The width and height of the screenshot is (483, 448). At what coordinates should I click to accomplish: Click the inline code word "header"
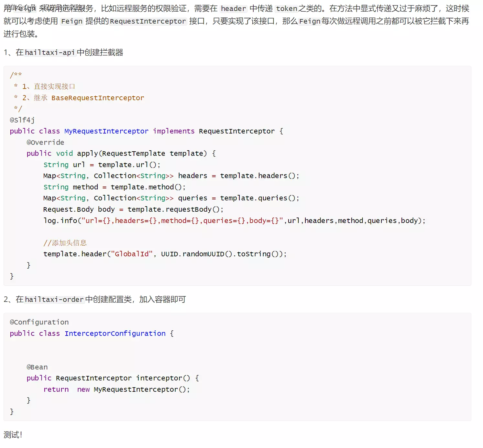pos(233,9)
